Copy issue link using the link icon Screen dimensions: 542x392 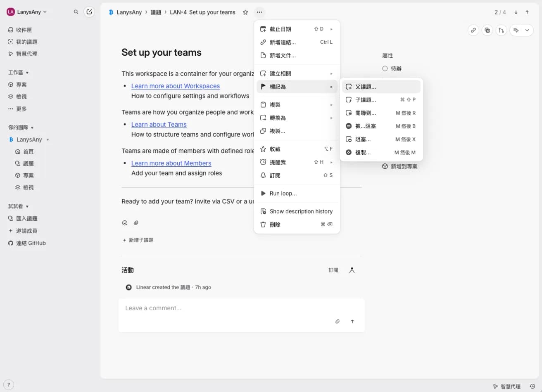pyautogui.click(x=473, y=30)
